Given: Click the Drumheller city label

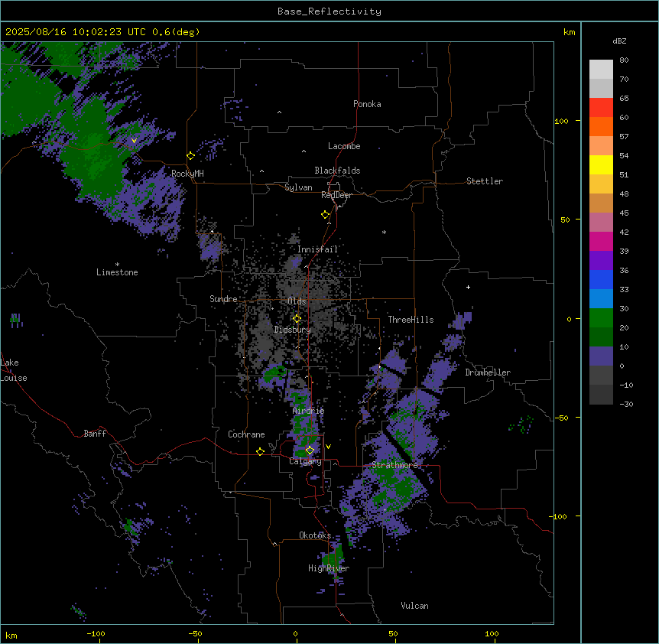Looking at the screenshot, I should click(488, 372).
